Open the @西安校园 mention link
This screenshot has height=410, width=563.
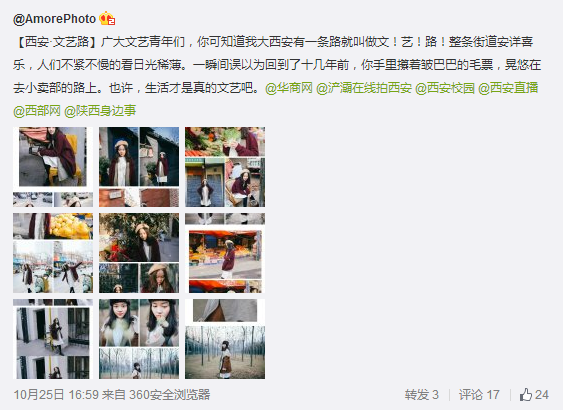tap(445, 88)
